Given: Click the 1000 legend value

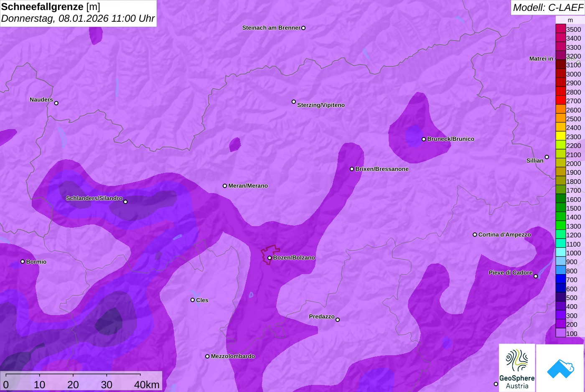Looking at the screenshot, I should tap(573, 253).
